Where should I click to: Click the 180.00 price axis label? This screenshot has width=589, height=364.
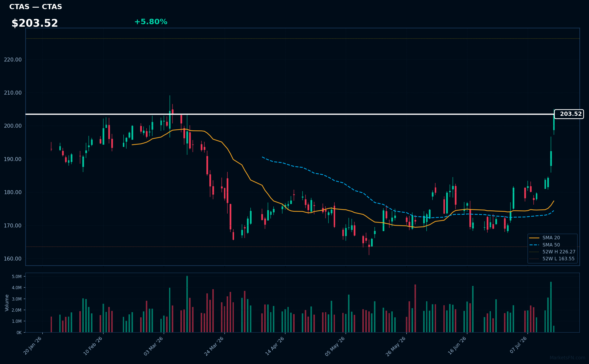13,192
